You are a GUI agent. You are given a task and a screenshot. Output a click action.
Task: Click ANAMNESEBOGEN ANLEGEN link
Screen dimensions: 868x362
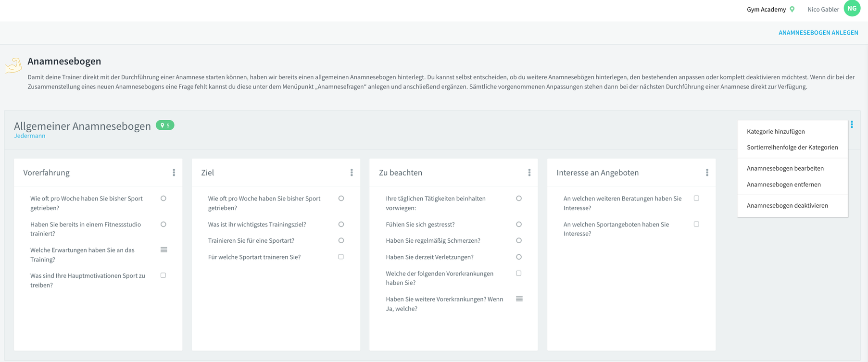(x=818, y=33)
